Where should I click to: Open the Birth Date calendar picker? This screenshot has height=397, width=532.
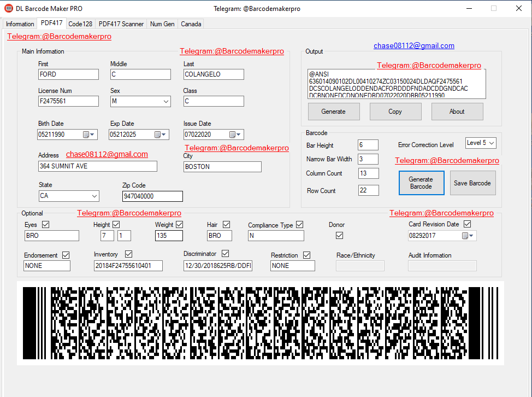click(x=88, y=134)
